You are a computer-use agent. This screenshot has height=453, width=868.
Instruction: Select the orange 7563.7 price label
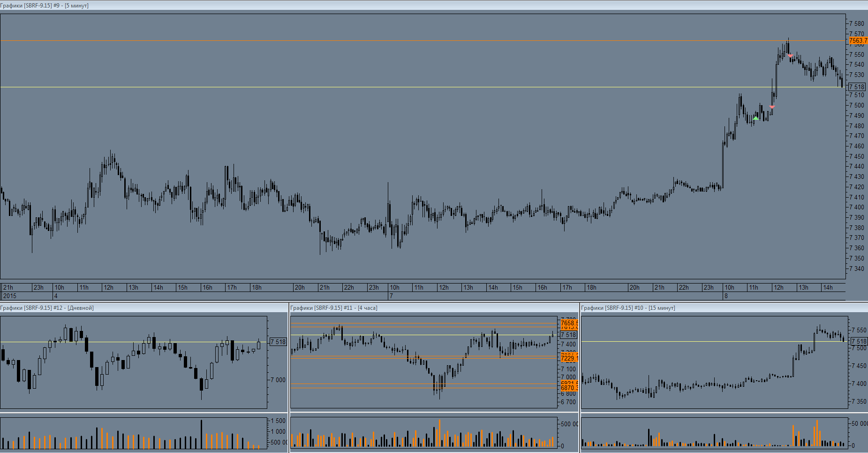click(x=858, y=41)
